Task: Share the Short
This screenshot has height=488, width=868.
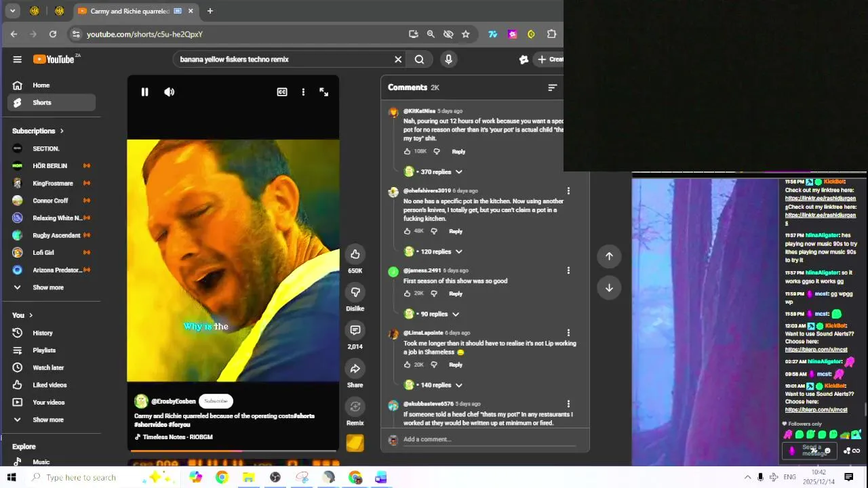Action: click(355, 369)
